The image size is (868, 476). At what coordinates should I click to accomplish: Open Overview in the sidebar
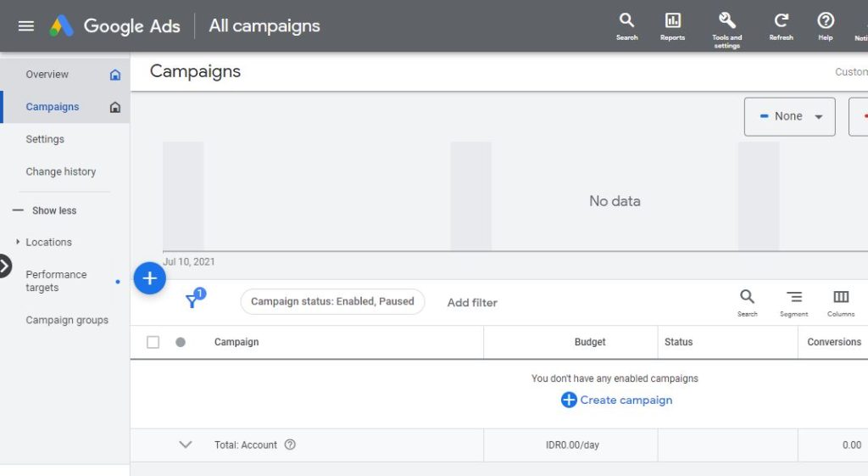point(47,75)
